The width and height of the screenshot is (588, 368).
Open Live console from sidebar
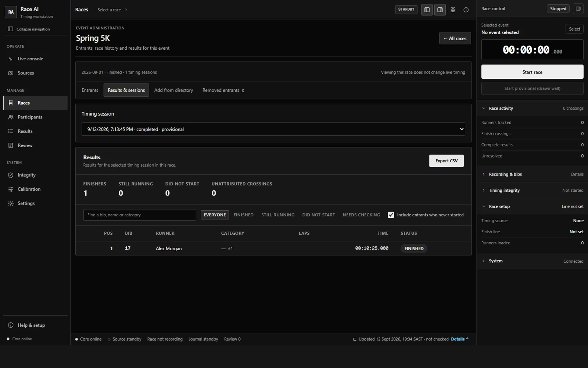pyautogui.click(x=35, y=59)
